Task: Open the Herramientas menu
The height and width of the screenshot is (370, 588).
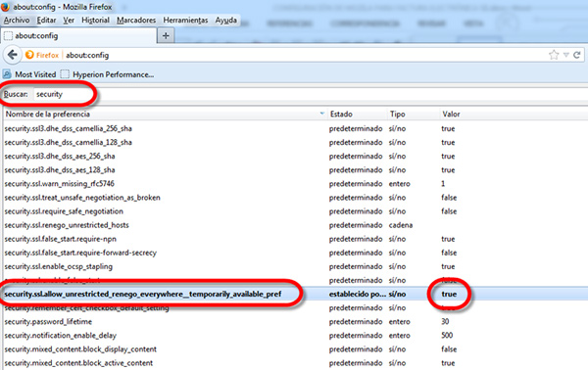Action: pos(185,21)
